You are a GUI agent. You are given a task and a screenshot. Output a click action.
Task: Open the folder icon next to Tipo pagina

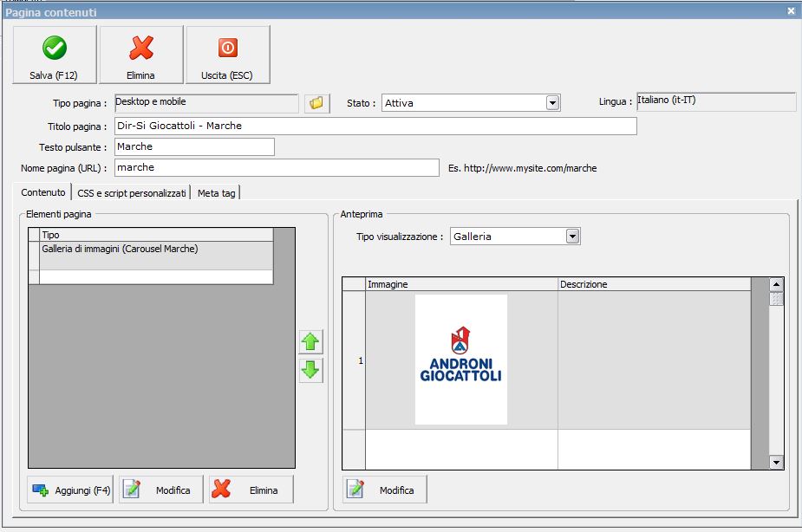pyautogui.click(x=316, y=103)
